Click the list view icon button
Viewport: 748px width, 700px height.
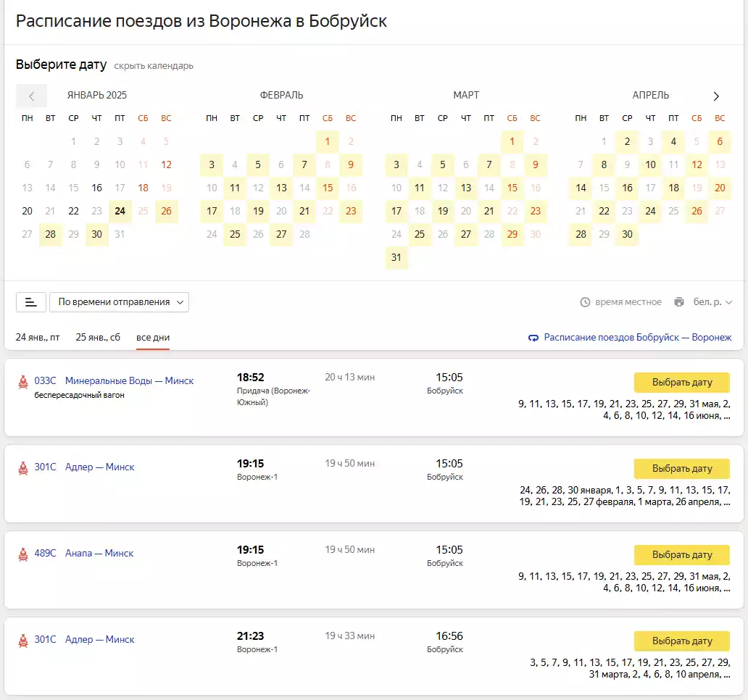click(31, 302)
